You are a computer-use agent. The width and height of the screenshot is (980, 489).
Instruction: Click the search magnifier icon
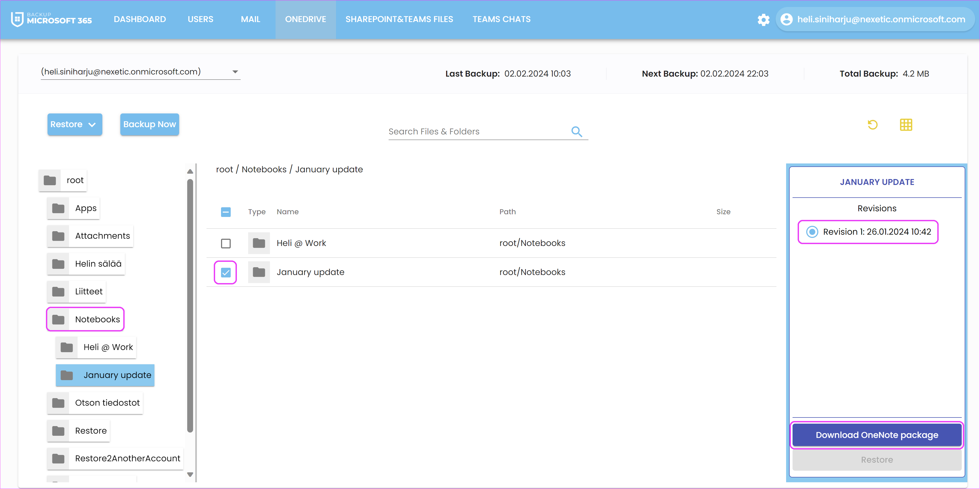[576, 131]
